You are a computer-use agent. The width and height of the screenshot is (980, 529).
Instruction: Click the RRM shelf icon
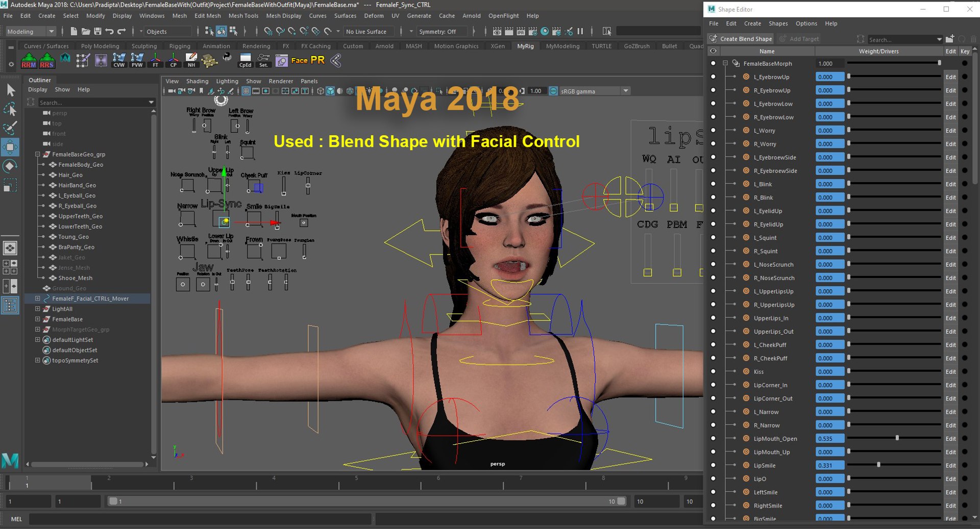(x=29, y=61)
